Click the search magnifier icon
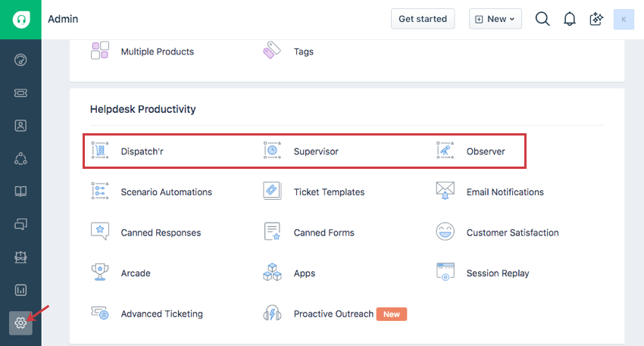 click(x=542, y=19)
